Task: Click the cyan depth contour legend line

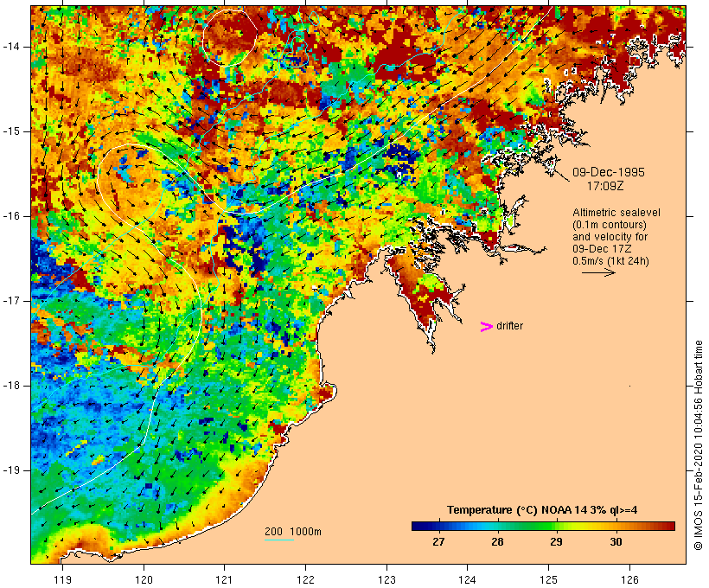Action: 279,540
